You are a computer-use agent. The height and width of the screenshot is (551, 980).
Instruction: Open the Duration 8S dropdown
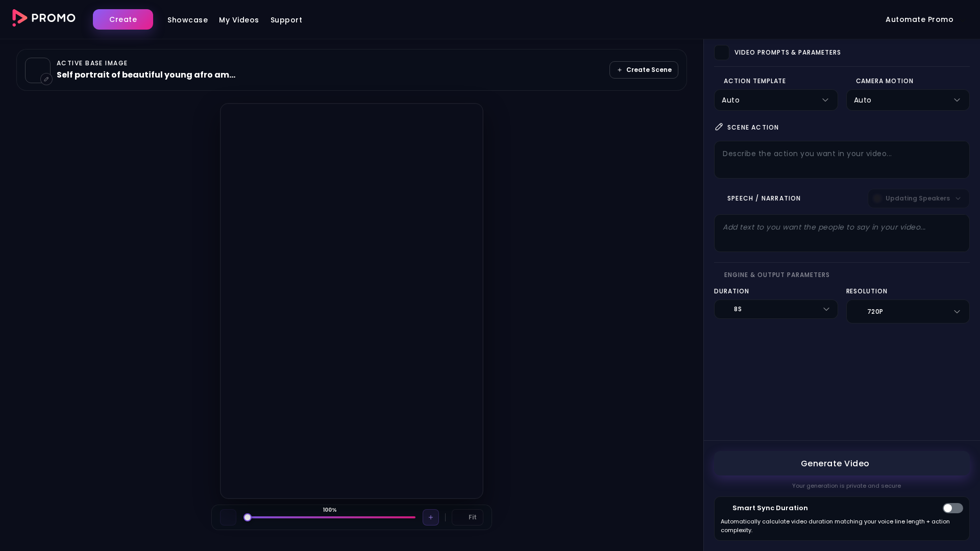point(776,309)
